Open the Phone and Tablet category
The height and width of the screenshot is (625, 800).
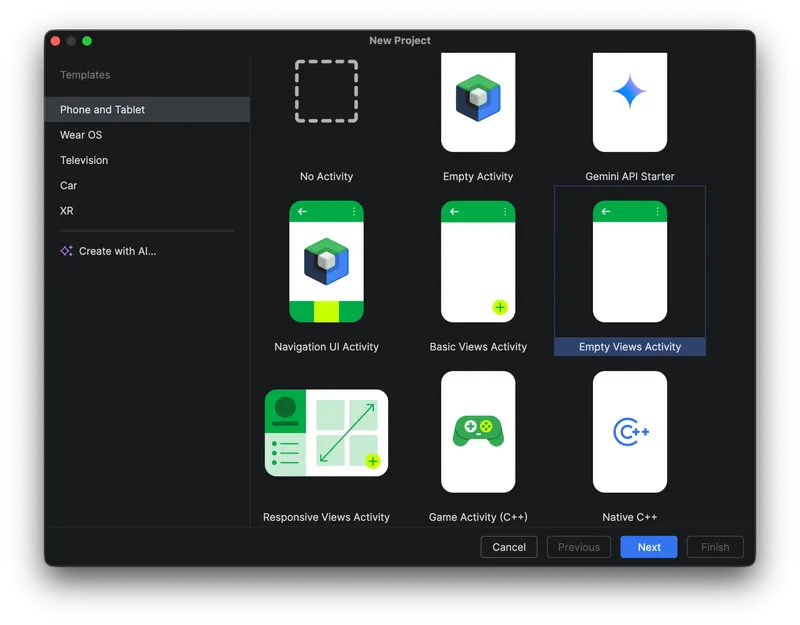coord(147,109)
